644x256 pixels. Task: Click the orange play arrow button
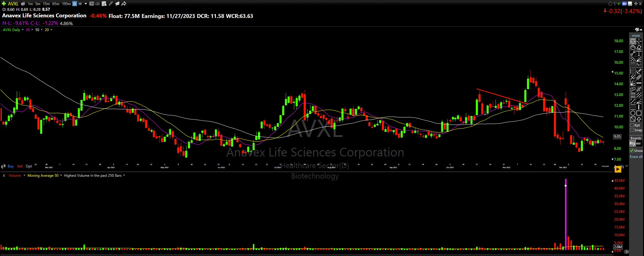click(x=618, y=170)
